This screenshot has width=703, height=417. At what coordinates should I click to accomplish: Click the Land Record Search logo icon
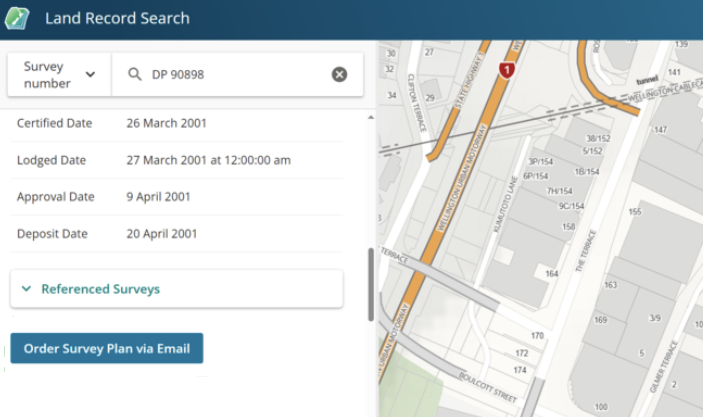pyautogui.click(x=17, y=18)
